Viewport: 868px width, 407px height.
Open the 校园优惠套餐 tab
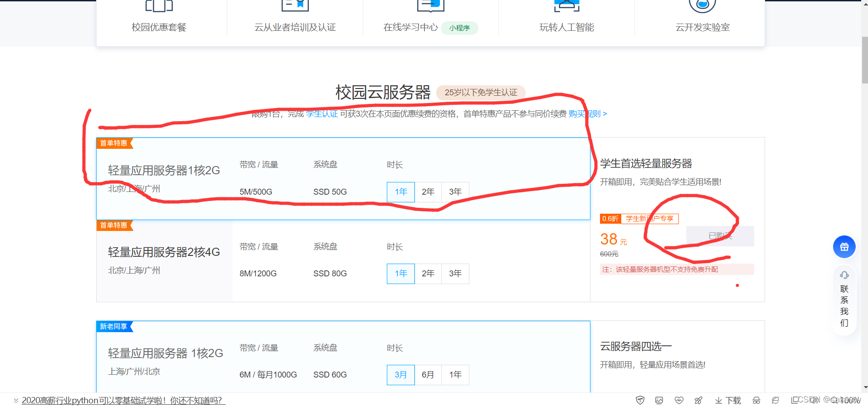(159, 27)
